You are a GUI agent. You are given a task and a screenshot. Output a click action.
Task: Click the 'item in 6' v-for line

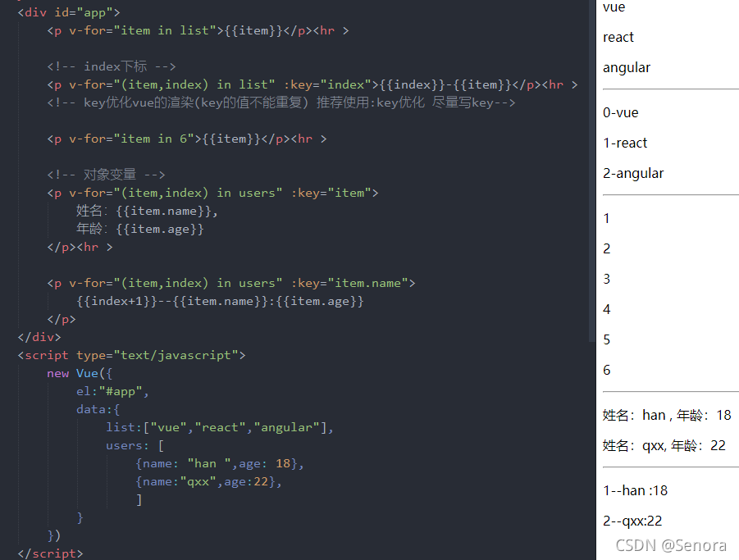click(x=187, y=139)
